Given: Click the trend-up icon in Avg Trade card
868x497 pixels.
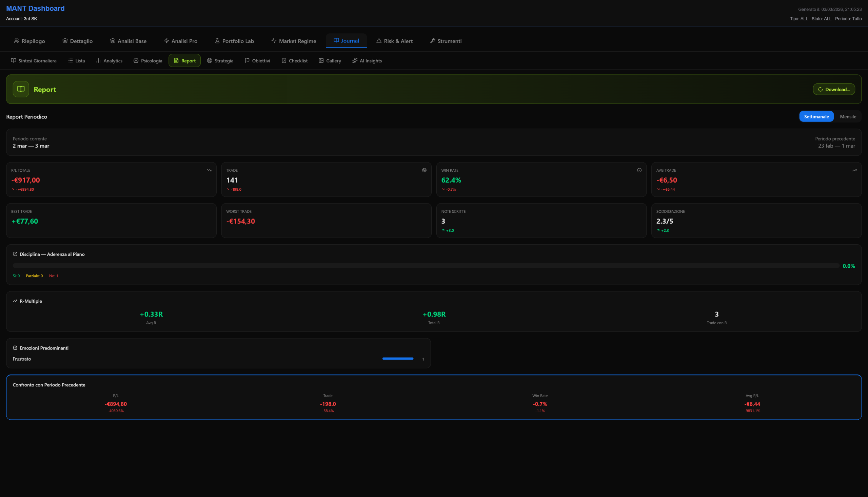Looking at the screenshot, I should coord(854,170).
